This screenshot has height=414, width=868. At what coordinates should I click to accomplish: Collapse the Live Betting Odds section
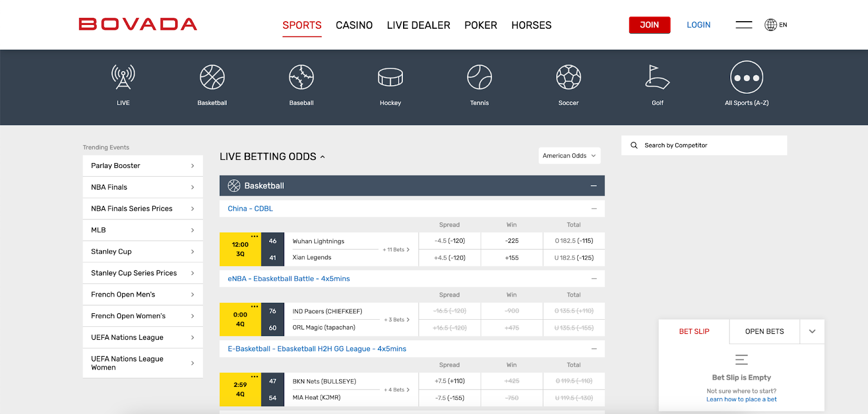point(322,157)
